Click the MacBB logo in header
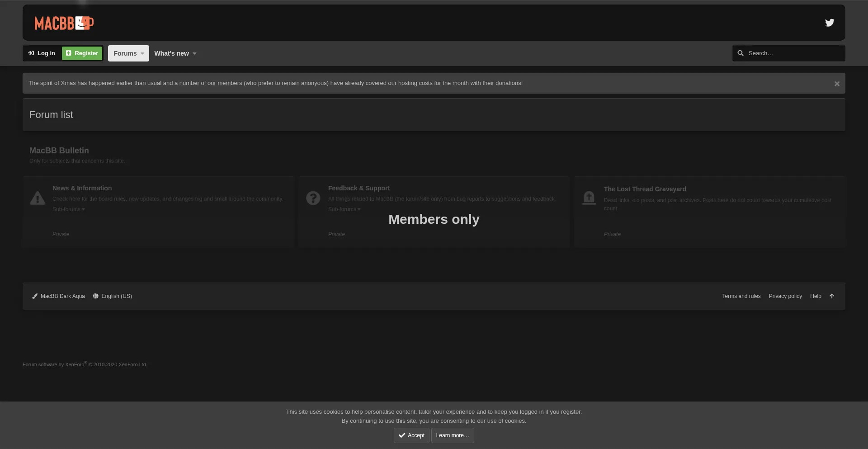Image resolution: width=868 pixels, height=449 pixels. 64,23
